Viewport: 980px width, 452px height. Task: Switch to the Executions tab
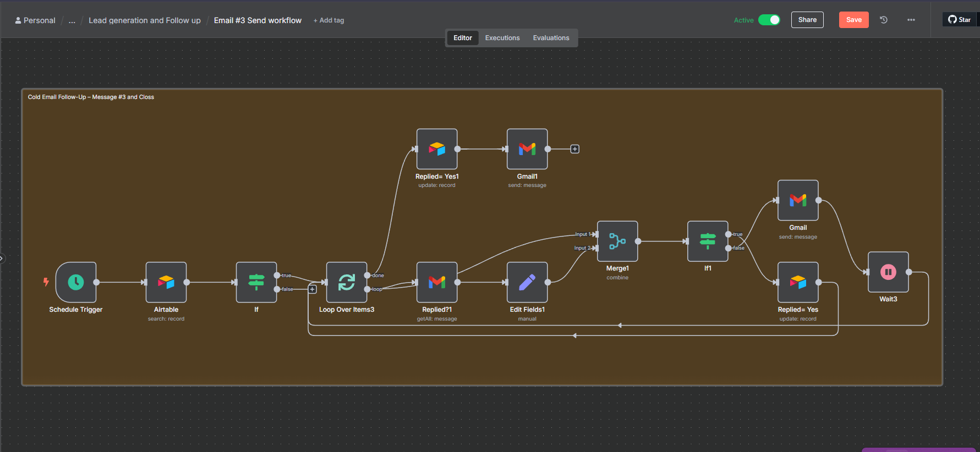point(502,38)
